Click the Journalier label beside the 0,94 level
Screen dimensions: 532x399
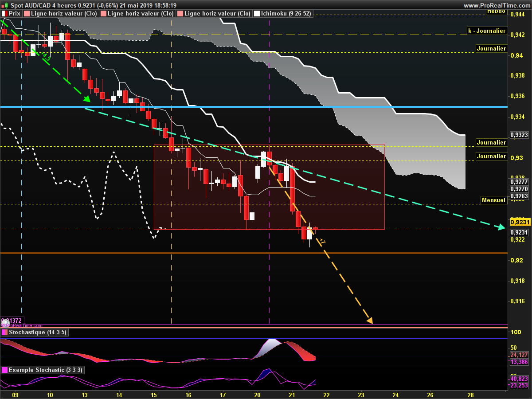click(491, 48)
